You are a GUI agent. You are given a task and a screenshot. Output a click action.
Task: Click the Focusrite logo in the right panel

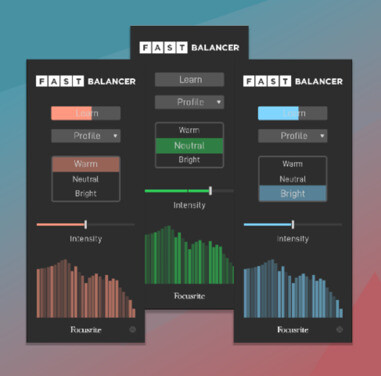point(293,330)
